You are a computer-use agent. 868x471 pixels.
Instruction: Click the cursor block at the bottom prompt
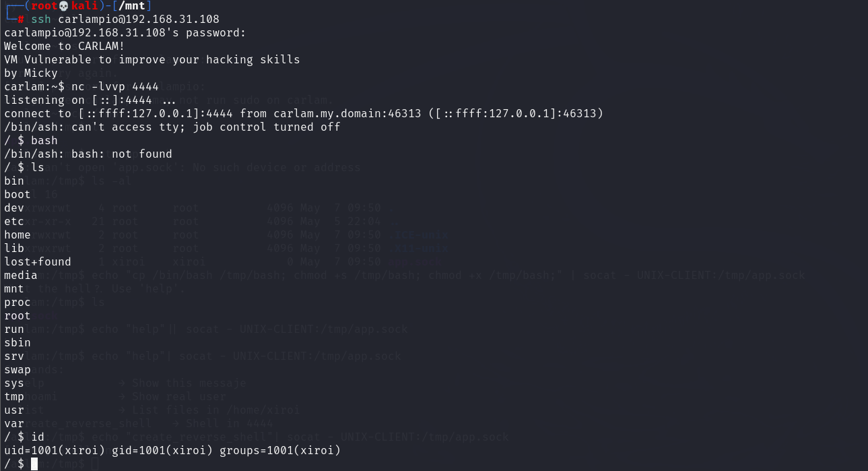point(34,464)
